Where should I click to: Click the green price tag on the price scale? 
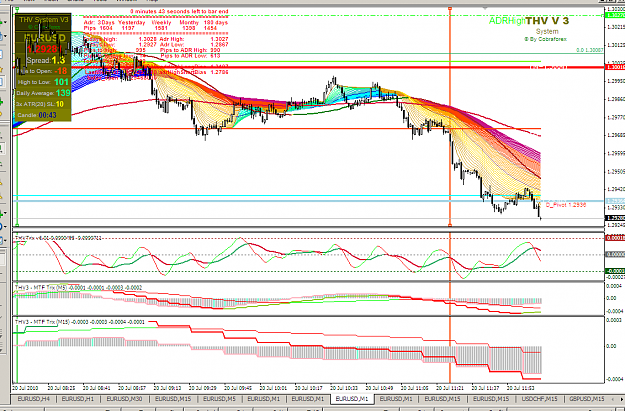(x=615, y=15)
